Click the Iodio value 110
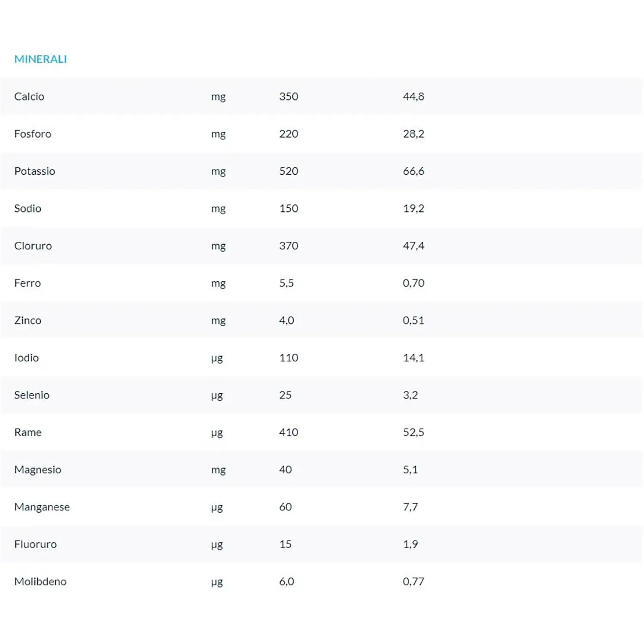This screenshot has width=644, height=644. pos(289,358)
